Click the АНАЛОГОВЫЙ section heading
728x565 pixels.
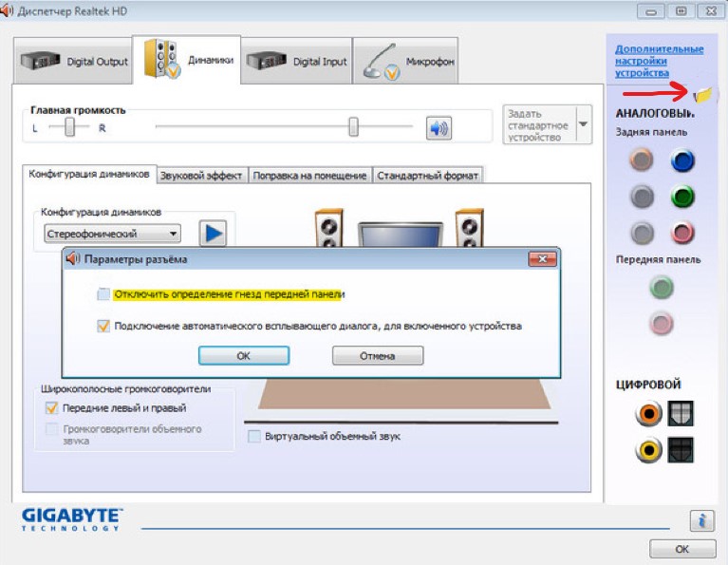(x=655, y=113)
